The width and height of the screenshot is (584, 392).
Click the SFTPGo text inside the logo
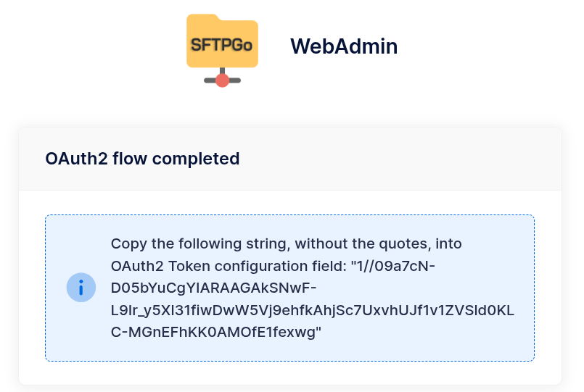[221, 44]
